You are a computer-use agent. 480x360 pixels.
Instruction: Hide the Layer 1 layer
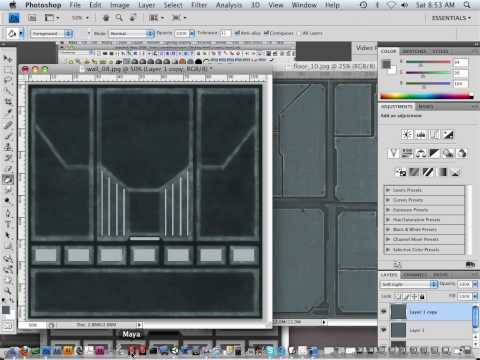[384, 330]
